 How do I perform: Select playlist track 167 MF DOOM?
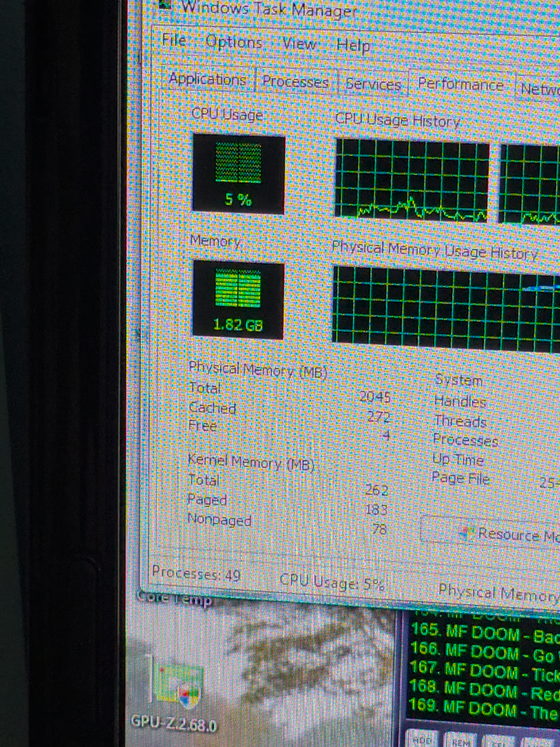tap(484, 671)
